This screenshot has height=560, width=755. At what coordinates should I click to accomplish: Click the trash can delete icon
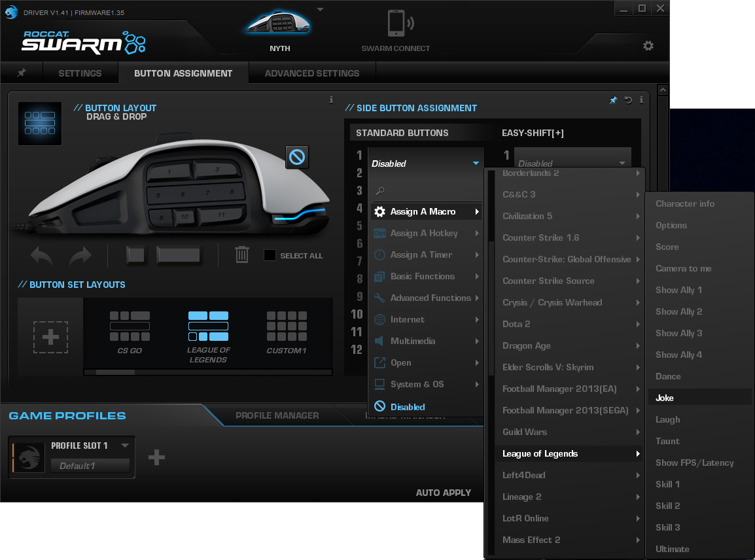(242, 254)
